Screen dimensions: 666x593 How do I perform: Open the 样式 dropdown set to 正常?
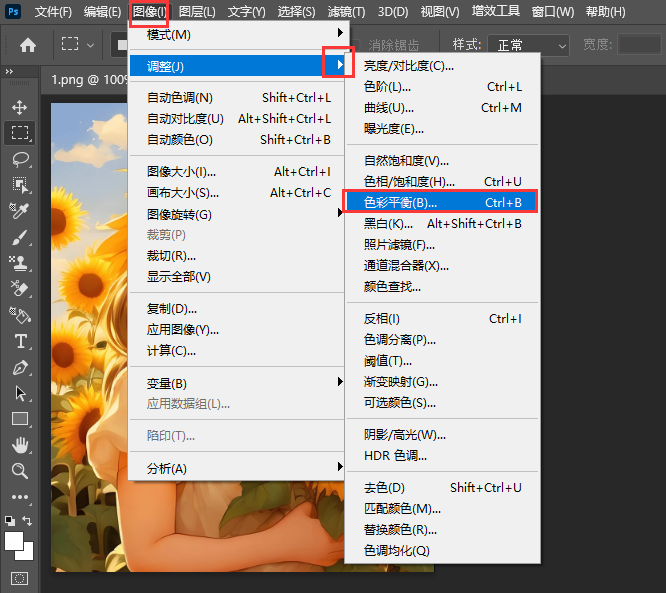528,45
